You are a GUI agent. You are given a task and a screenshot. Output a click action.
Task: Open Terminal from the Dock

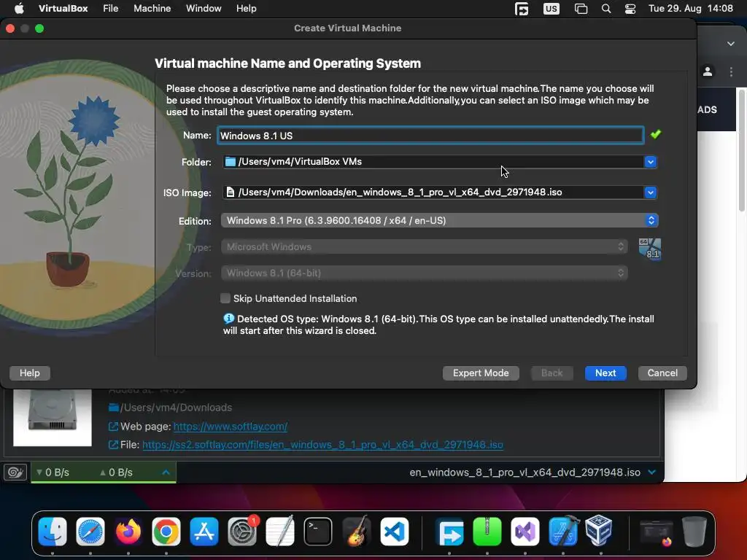pos(318,531)
